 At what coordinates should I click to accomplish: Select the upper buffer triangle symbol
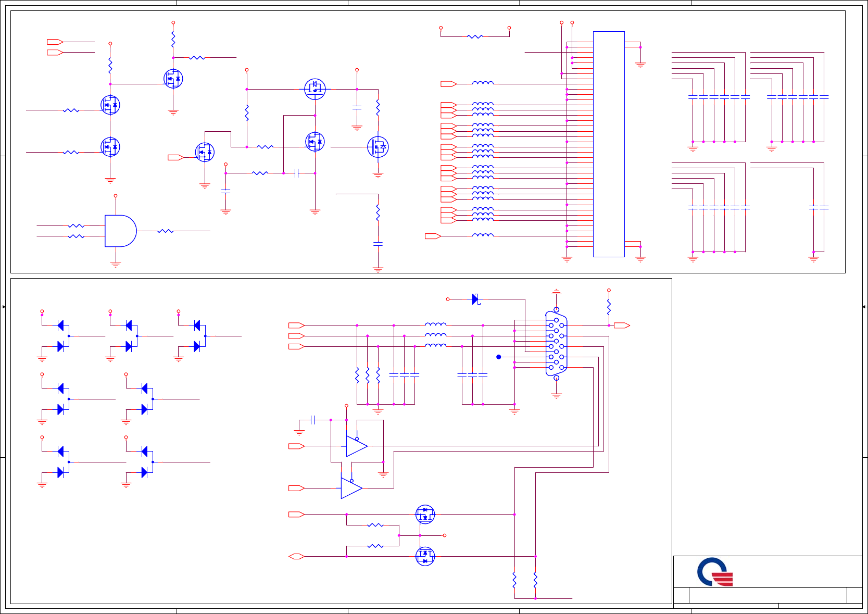(357, 446)
